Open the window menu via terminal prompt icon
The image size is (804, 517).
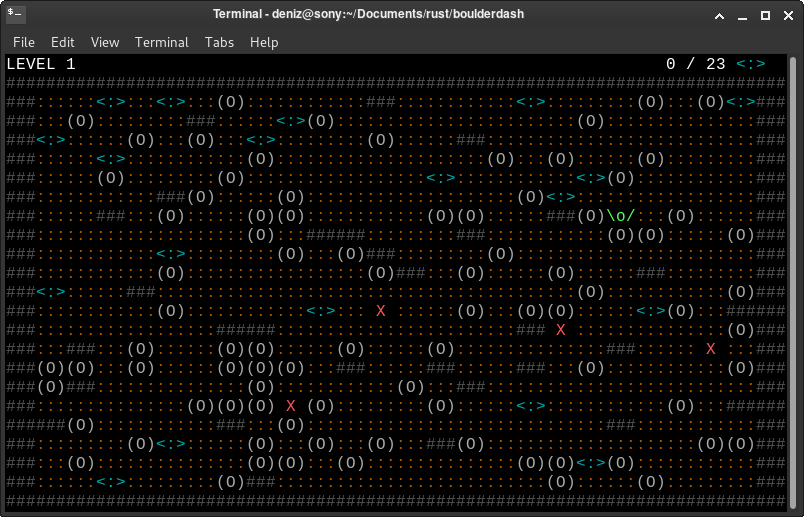(16, 15)
